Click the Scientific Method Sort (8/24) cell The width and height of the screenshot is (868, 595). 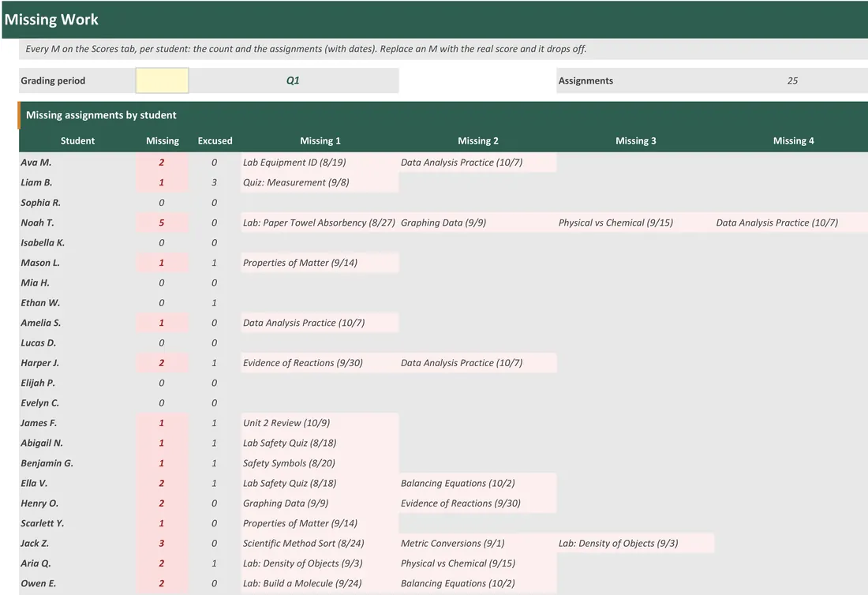pyautogui.click(x=320, y=543)
